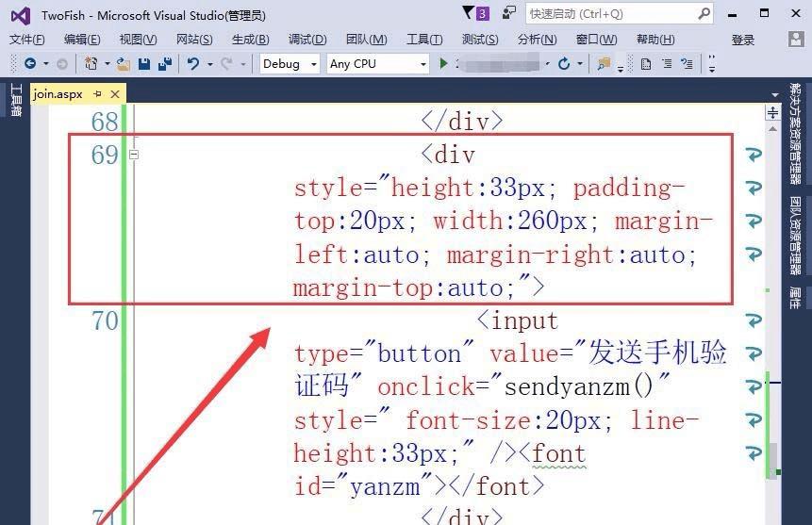Click the notification count badge 3
The height and width of the screenshot is (525, 812).
click(482, 13)
